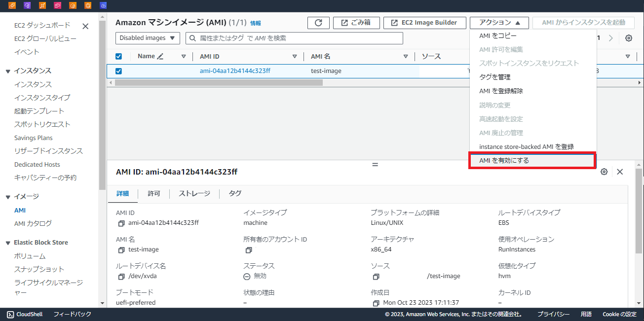Image resolution: width=644 pixels, height=321 pixels.
Task: Open Savings Plans in sidebar
Action: click(x=34, y=138)
